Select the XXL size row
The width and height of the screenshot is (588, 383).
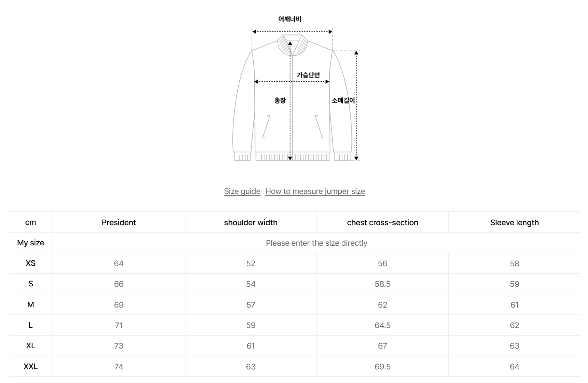coord(31,366)
